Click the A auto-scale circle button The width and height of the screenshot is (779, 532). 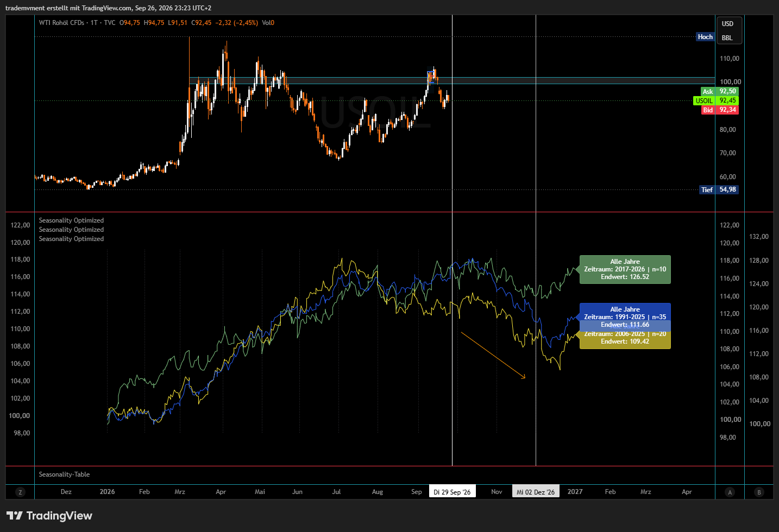730,492
